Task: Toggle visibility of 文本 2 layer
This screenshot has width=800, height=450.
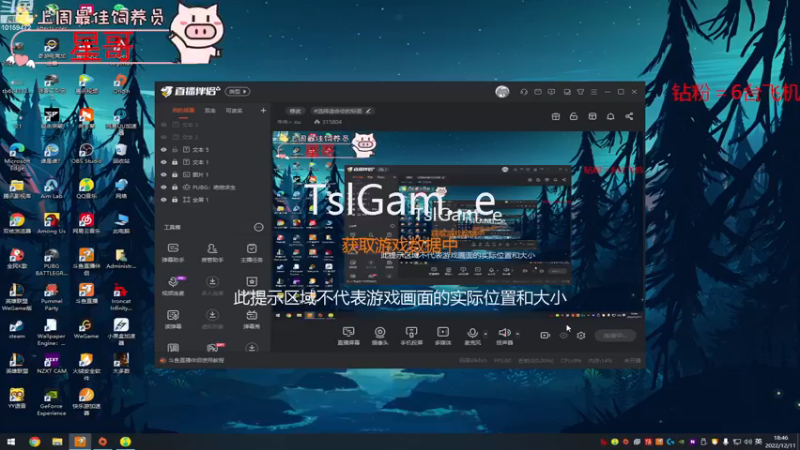Action: click(164, 137)
